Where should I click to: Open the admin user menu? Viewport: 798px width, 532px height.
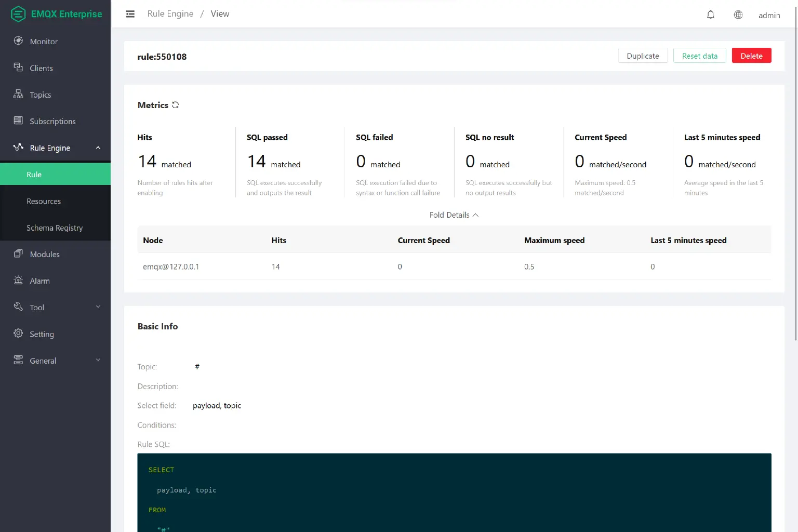point(769,16)
